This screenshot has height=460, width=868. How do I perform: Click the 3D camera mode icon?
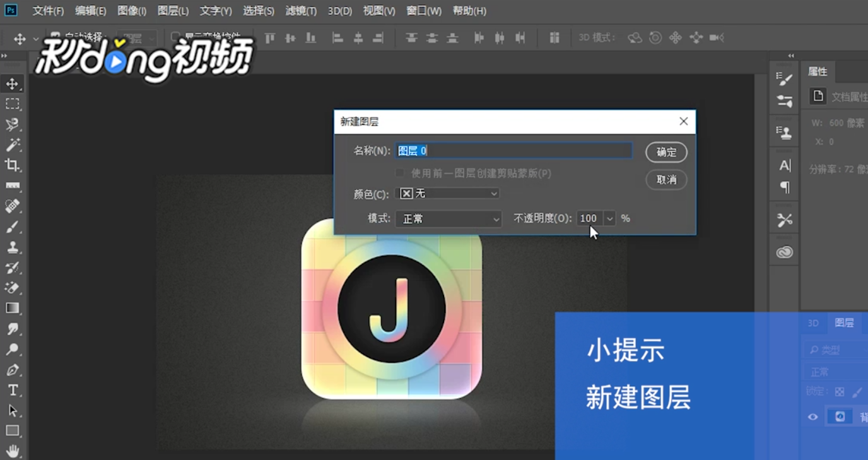[x=717, y=38]
